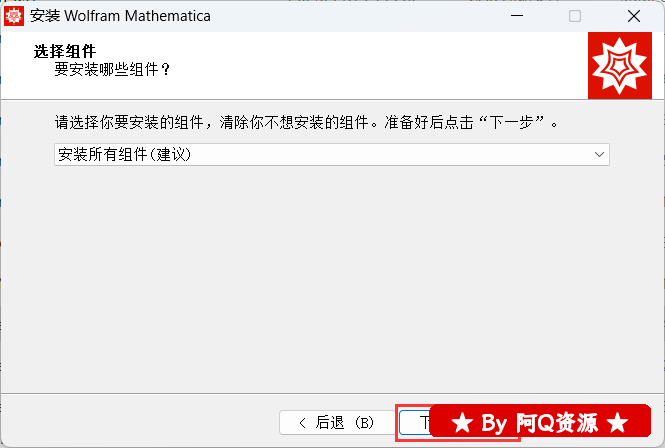Viewport: 665px width, 448px height.
Task: Click the right star in red watermark banner
Action: 617,423
